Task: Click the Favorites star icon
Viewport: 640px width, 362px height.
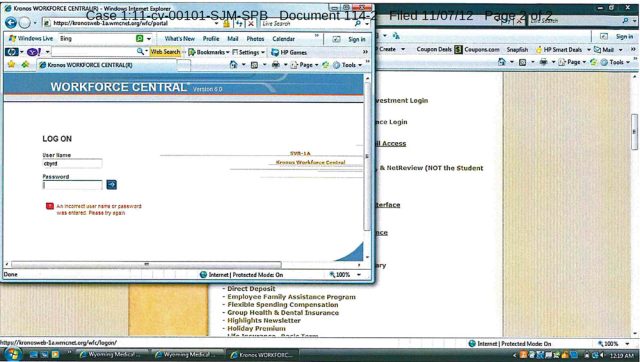Action: pos(11,64)
